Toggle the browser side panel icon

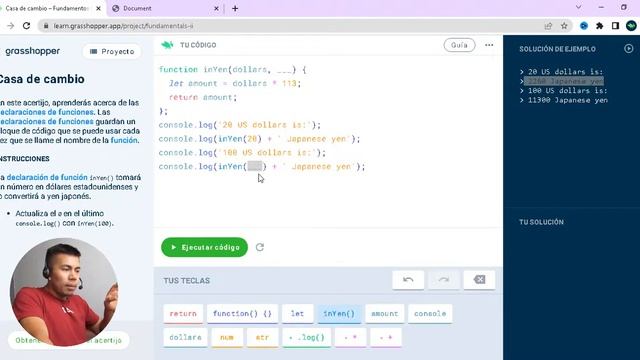point(615,26)
